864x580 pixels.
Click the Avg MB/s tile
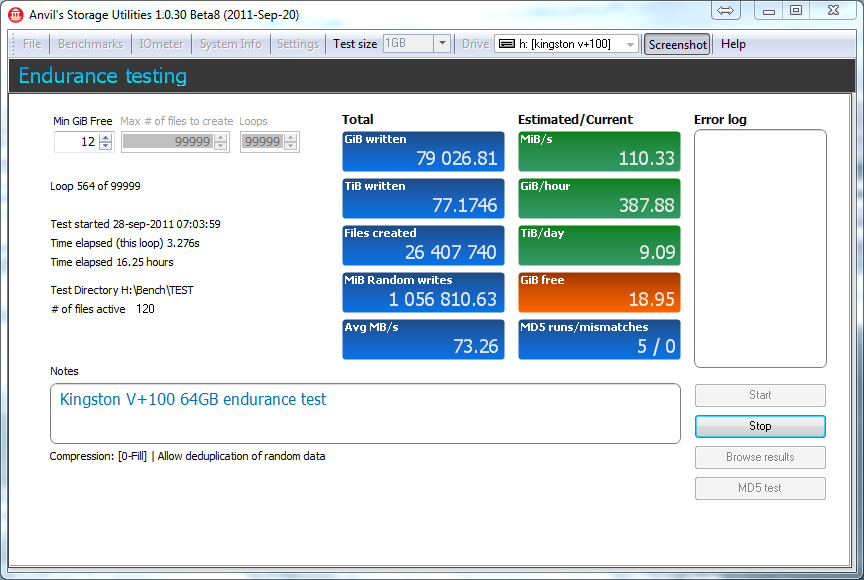click(423, 339)
